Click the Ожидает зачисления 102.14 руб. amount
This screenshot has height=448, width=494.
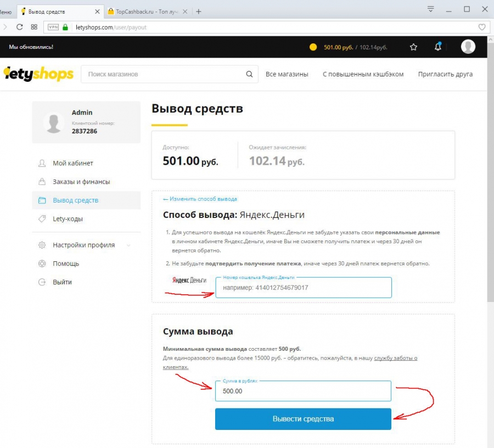pyautogui.click(x=277, y=161)
